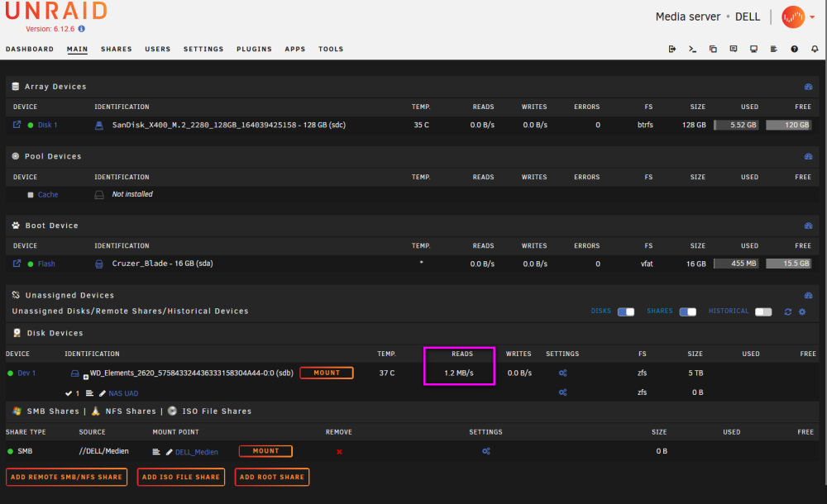Open the SETTINGS tab
Image resolution: width=827 pixels, height=504 pixels.
tap(203, 49)
